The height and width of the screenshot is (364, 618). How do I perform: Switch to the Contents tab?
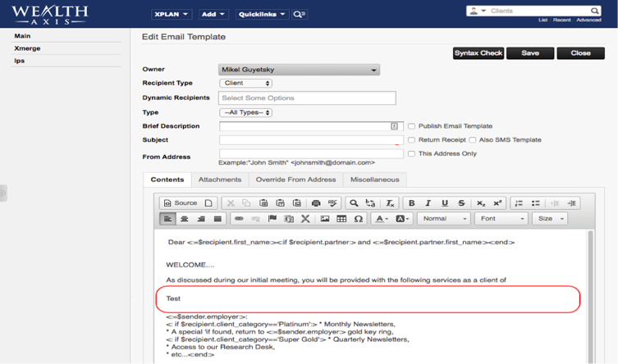click(x=167, y=180)
